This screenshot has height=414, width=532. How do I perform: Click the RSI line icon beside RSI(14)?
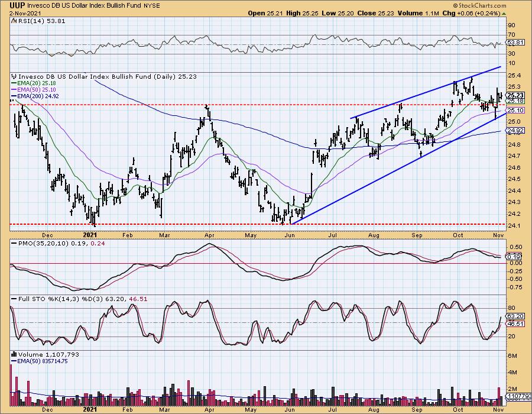pyautogui.click(x=14, y=21)
